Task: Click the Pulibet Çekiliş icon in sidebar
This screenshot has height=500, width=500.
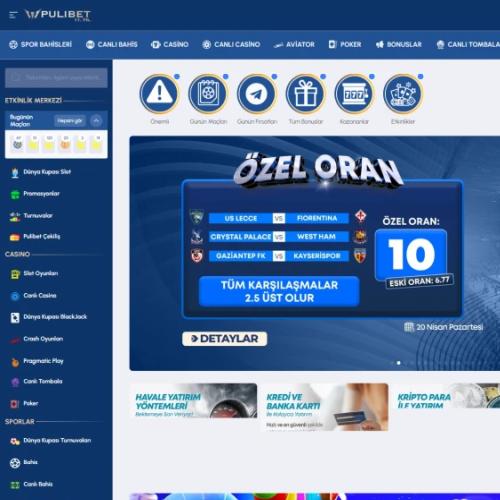Action: pos(15,237)
